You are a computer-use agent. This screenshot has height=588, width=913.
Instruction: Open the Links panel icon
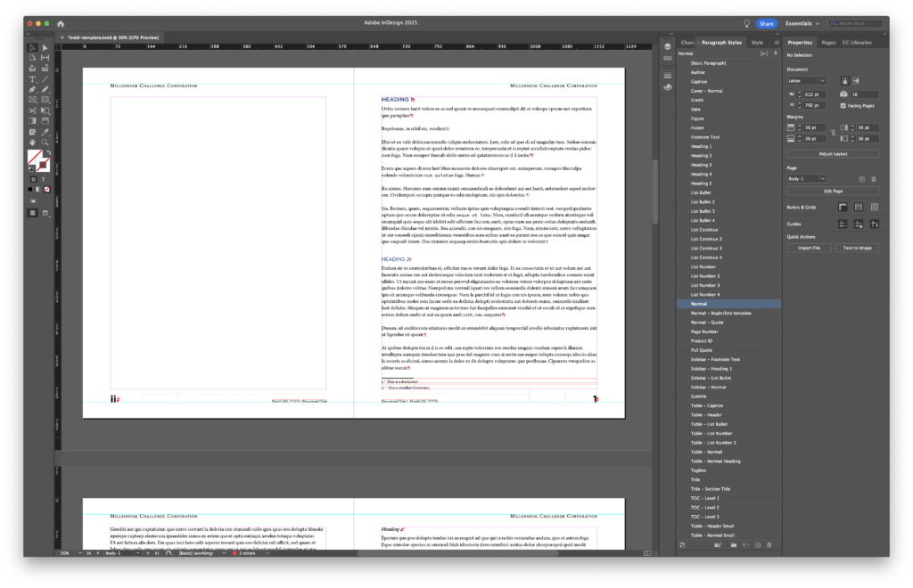[x=667, y=58]
